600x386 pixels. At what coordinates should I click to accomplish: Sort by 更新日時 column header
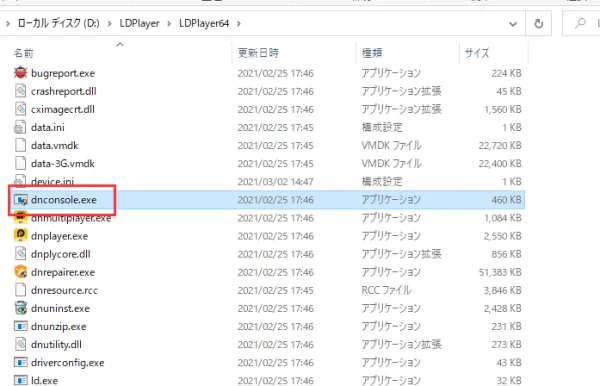tap(258, 53)
